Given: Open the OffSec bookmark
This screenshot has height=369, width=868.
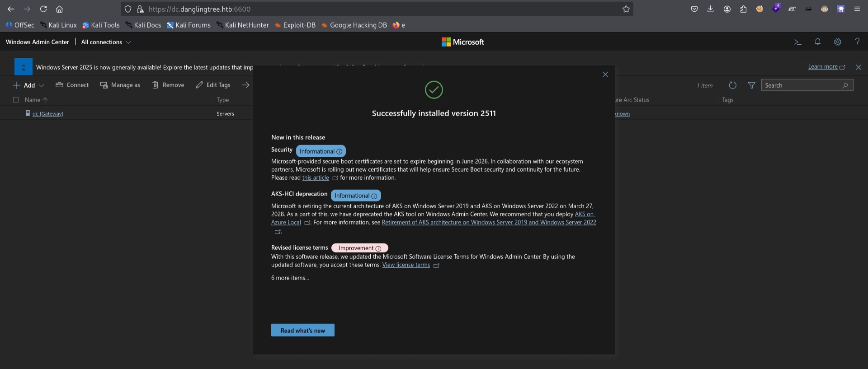Looking at the screenshot, I should click(20, 25).
